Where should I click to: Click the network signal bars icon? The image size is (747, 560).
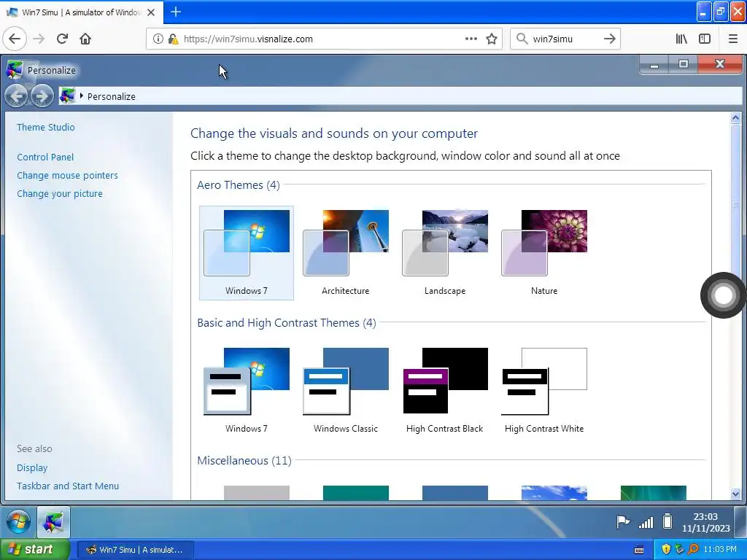tap(646, 523)
